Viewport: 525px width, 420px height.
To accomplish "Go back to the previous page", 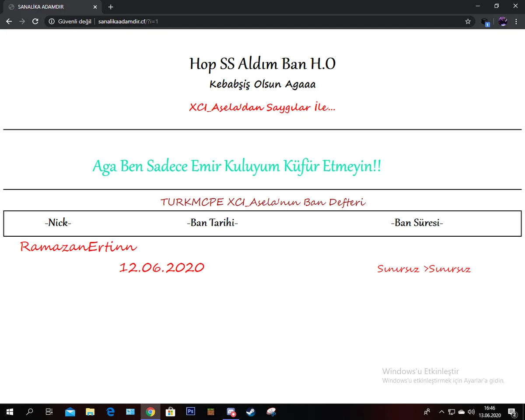I will 9,21.
